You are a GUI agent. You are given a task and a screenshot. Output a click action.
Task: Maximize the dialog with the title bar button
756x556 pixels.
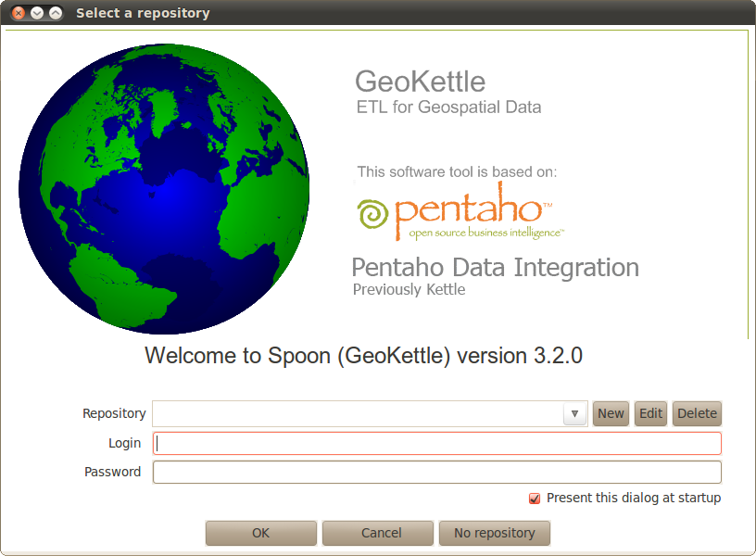click(x=56, y=13)
